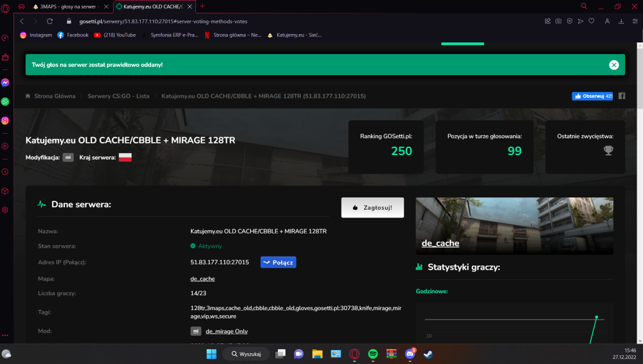This screenshot has height=364, width=643.
Task: Open the Player icon in sidebar
Action: (x=5, y=146)
